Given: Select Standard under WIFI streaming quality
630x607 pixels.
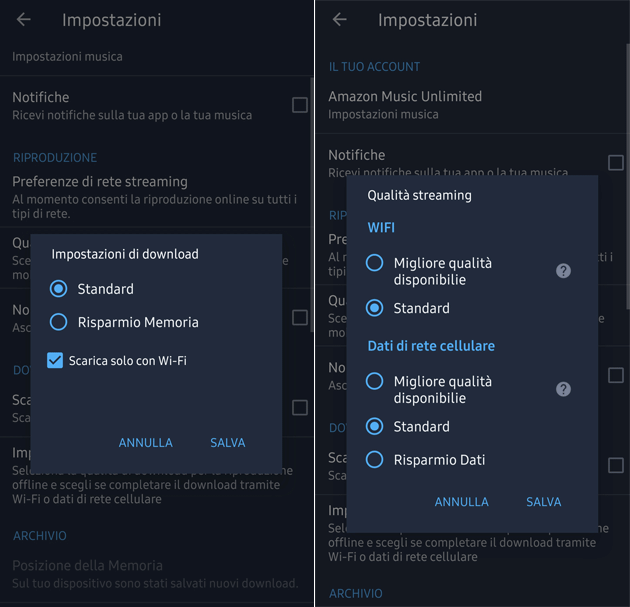Looking at the screenshot, I should tap(375, 308).
